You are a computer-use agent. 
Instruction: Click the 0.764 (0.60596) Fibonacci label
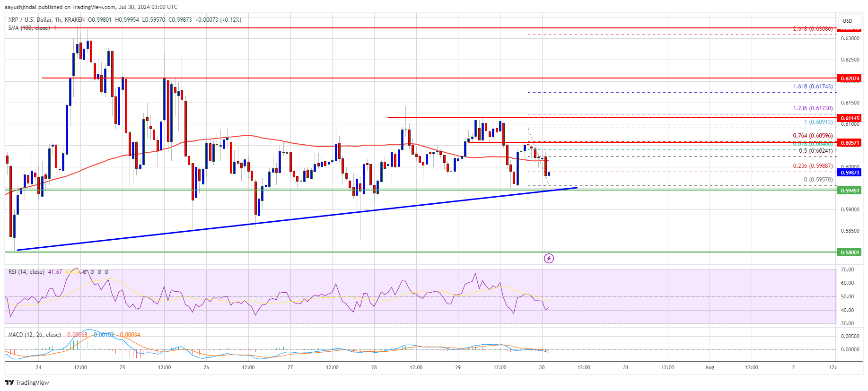[813, 136]
